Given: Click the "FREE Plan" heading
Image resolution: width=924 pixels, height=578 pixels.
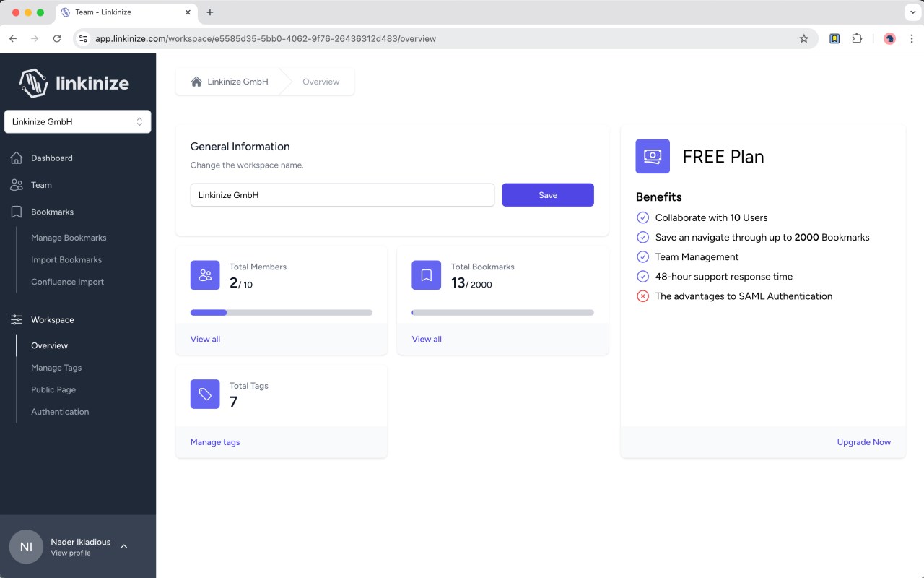Looking at the screenshot, I should pos(723,157).
